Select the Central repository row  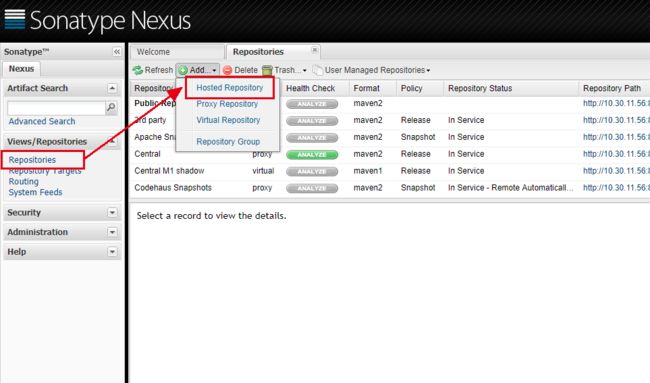390,154
